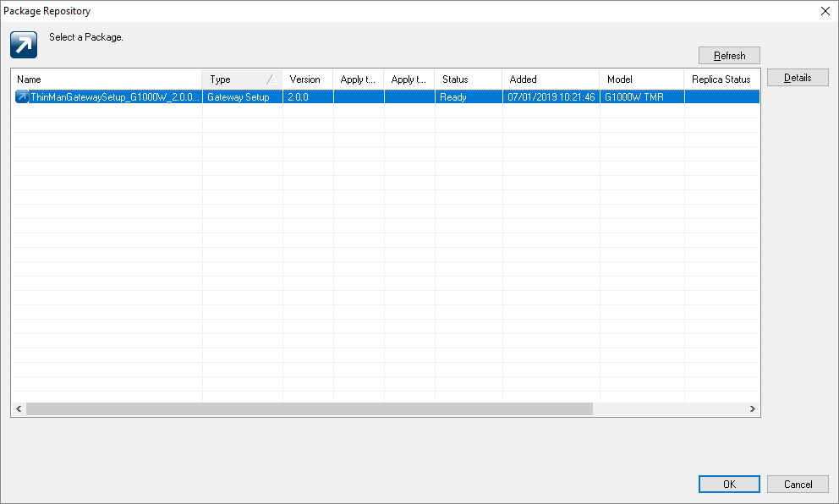The width and height of the screenshot is (839, 504).
Task: Sort by the Type column header
Action: point(243,79)
